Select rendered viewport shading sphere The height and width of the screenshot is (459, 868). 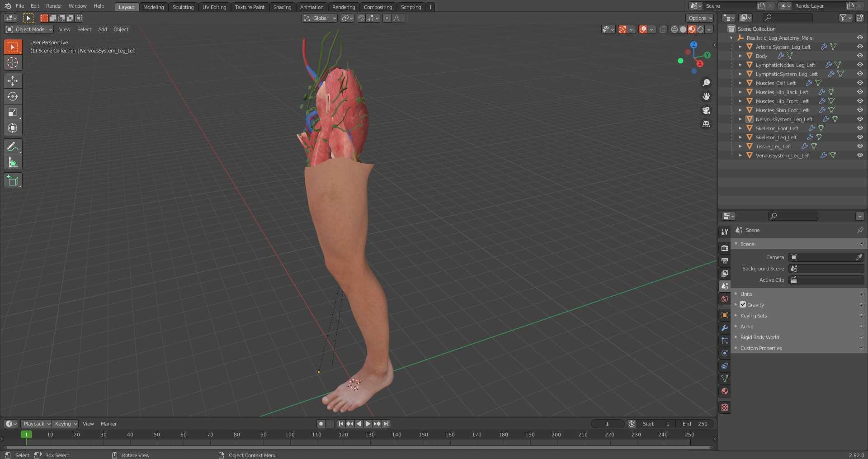click(x=700, y=29)
